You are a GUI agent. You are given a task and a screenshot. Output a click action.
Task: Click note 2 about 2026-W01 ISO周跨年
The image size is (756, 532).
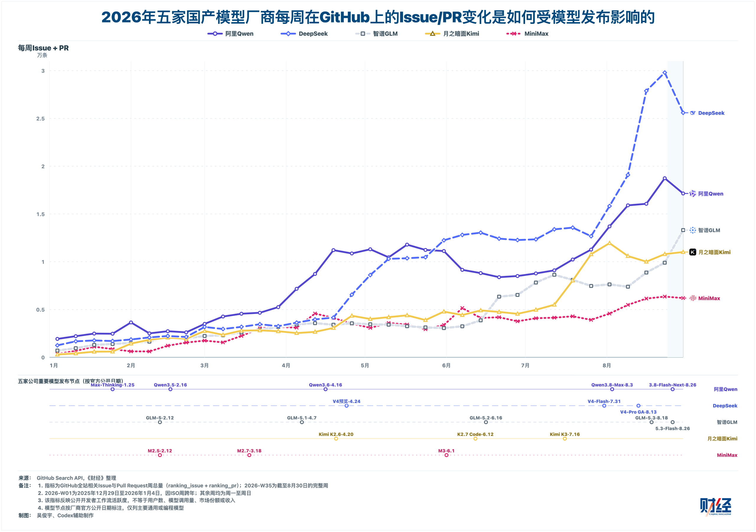coord(144,493)
